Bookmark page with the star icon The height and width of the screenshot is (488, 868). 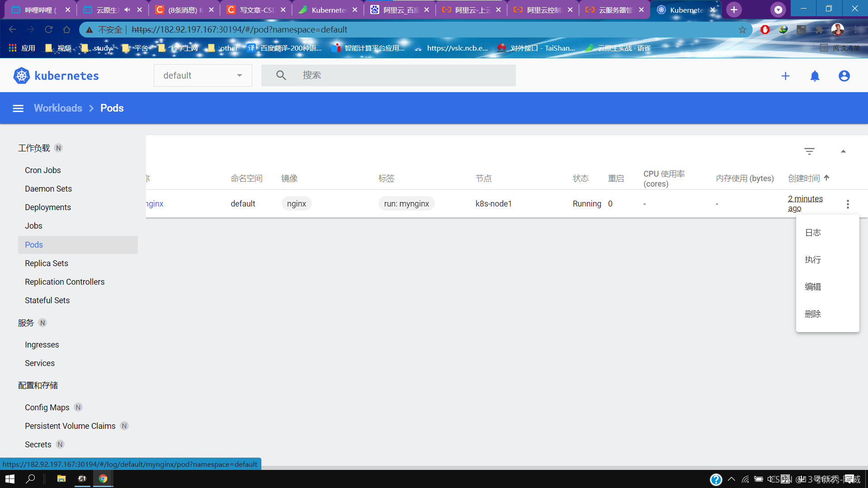pyautogui.click(x=742, y=30)
